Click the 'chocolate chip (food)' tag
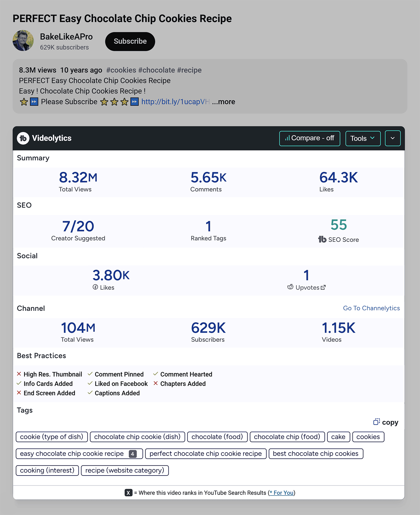The height and width of the screenshot is (515, 420). coord(287,437)
